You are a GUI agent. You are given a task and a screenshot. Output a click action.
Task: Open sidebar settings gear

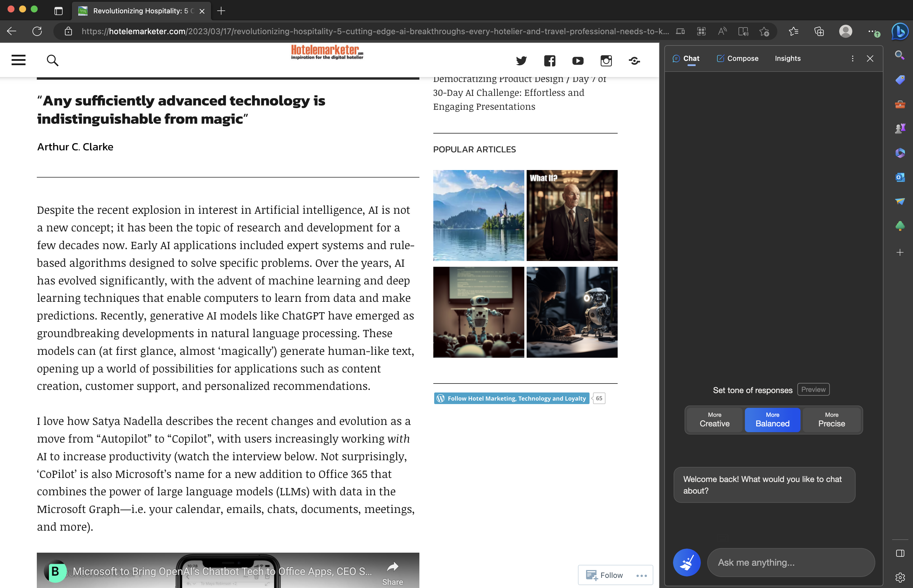click(x=900, y=577)
